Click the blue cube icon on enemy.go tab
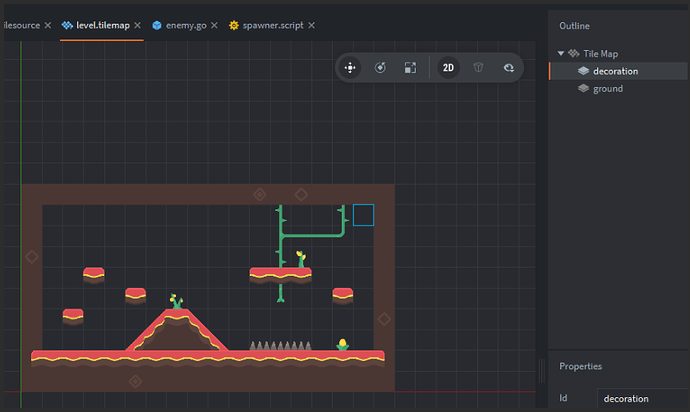The image size is (690, 412). click(x=157, y=26)
